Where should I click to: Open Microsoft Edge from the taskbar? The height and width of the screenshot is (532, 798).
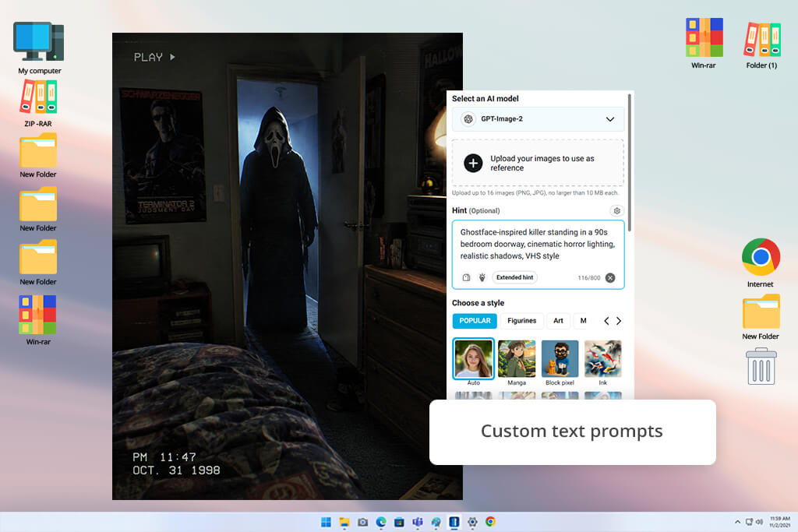pos(381,522)
